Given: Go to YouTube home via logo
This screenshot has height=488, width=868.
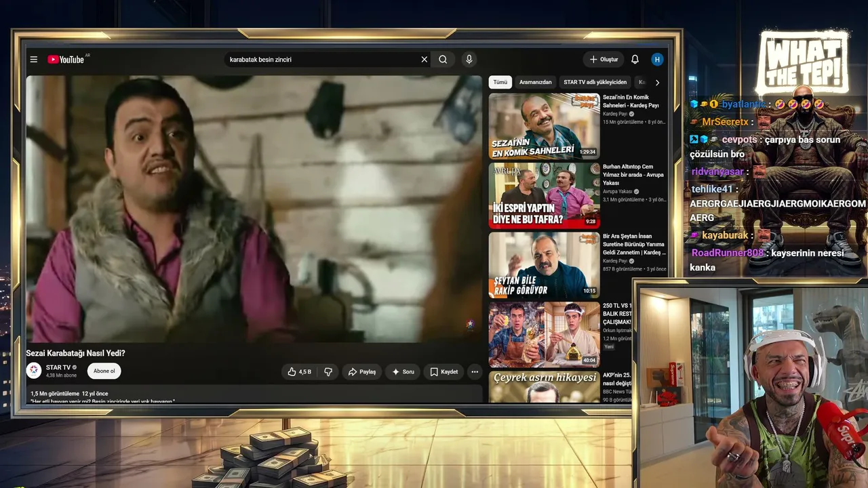Looking at the screenshot, I should coord(66,60).
